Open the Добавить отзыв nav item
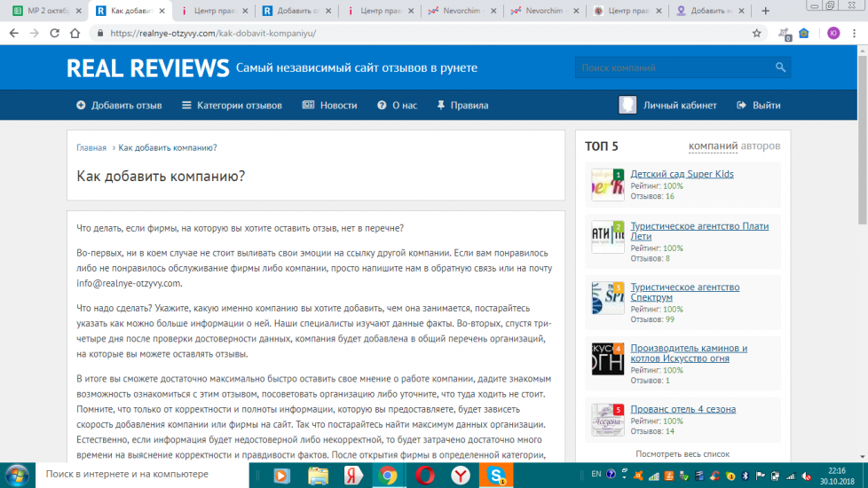This screenshot has height=488, width=868. tap(119, 105)
